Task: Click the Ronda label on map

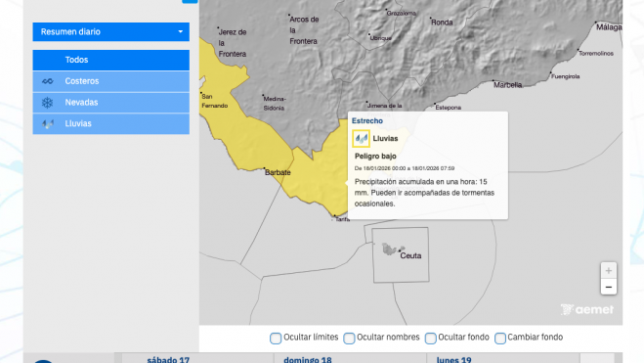Action: pos(442,23)
